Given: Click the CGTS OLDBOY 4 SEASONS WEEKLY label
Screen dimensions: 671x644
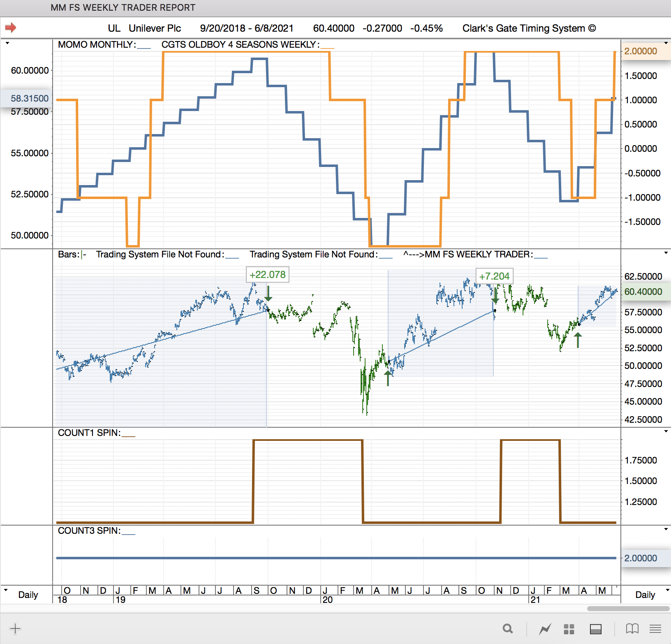Looking at the screenshot, I should [240, 44].
